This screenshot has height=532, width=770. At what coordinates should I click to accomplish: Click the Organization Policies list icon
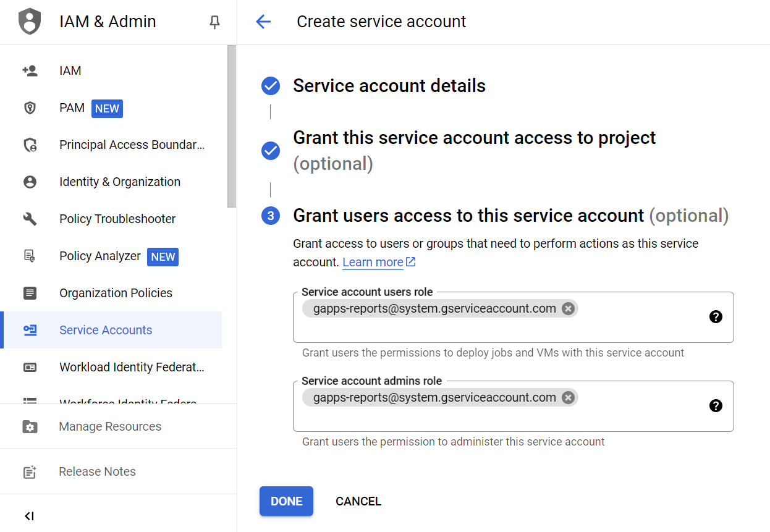pyautogui.click(x=30, y=293)
